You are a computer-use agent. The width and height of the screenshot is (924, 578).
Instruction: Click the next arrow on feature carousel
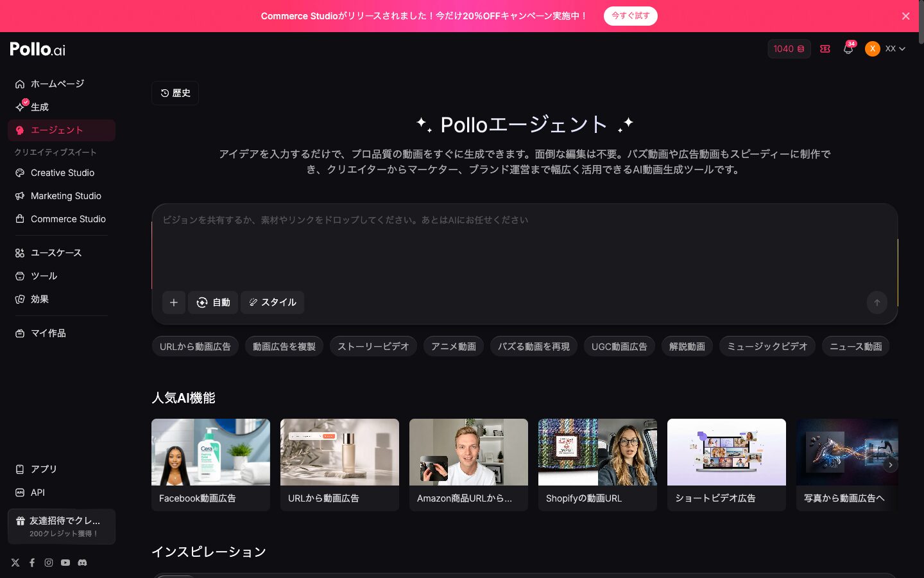pos(890,465)
